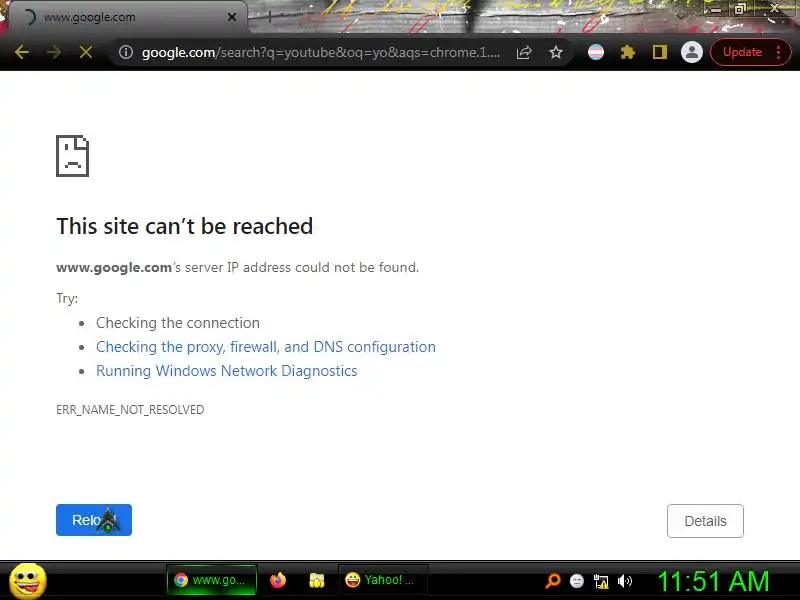Open the Extensions puzzle menu
800x600 pixels.
point(628,52)
